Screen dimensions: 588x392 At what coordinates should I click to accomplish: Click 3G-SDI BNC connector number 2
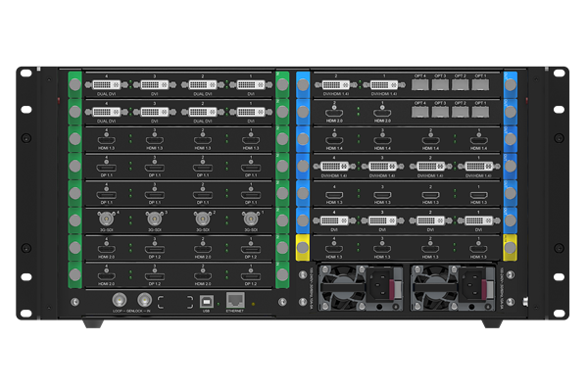click(x=203, y=219)
